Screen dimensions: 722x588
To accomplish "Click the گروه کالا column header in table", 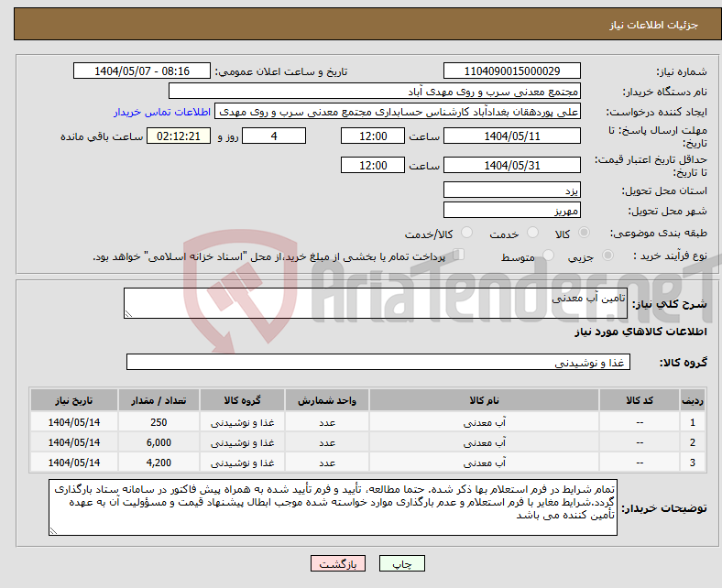I will [242, 400].
